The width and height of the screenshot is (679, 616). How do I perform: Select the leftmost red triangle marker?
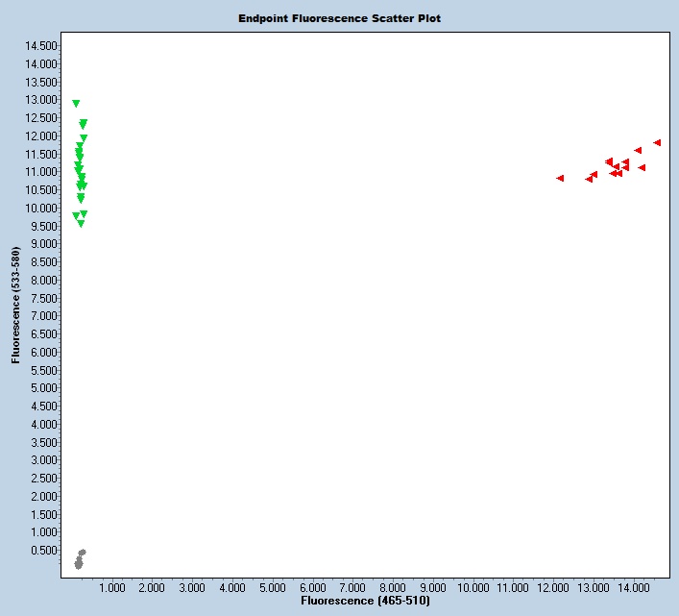point(560,178)
